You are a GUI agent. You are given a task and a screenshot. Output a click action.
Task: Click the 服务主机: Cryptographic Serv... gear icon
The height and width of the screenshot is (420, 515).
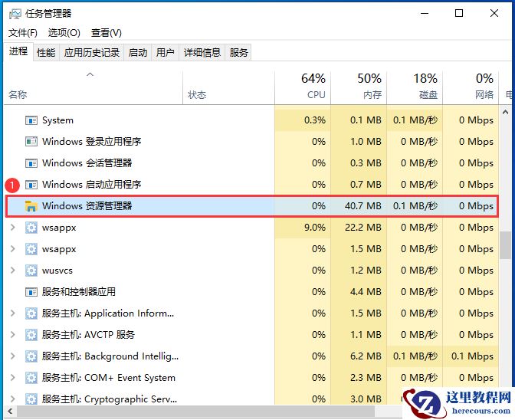31,399
